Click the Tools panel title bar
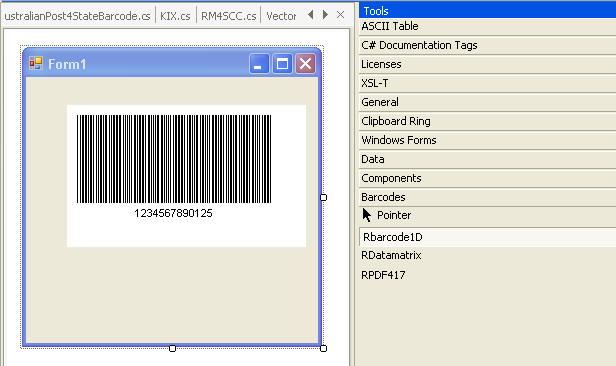The height and width of the screenshot is (366, 616). 487,11
